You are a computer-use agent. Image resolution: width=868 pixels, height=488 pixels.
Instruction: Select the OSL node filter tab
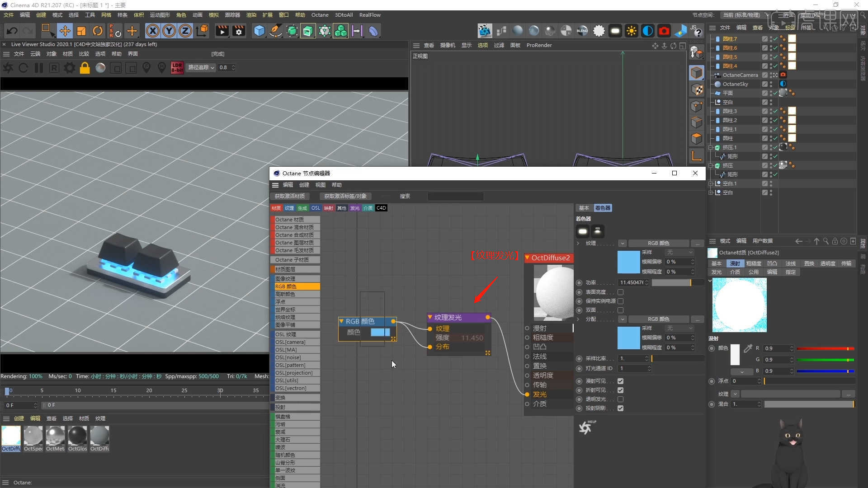coord(316,208)
